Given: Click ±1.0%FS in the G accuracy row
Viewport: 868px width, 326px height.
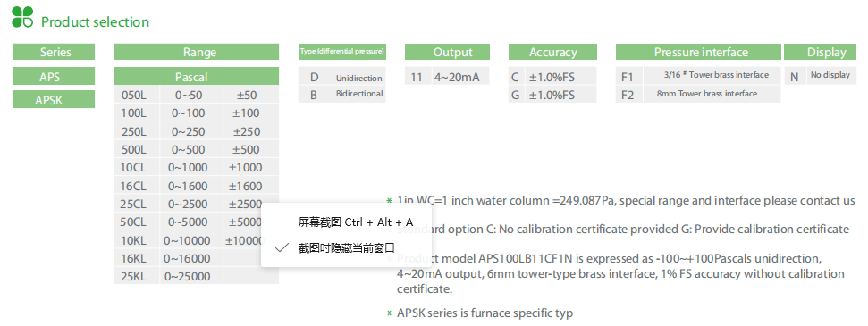Looking at the screenshot, I should tap(552, 95).
